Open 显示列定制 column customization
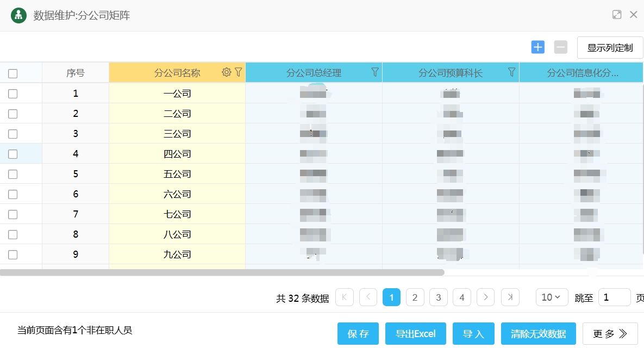 pyautogui.click(x=610, y=48)
